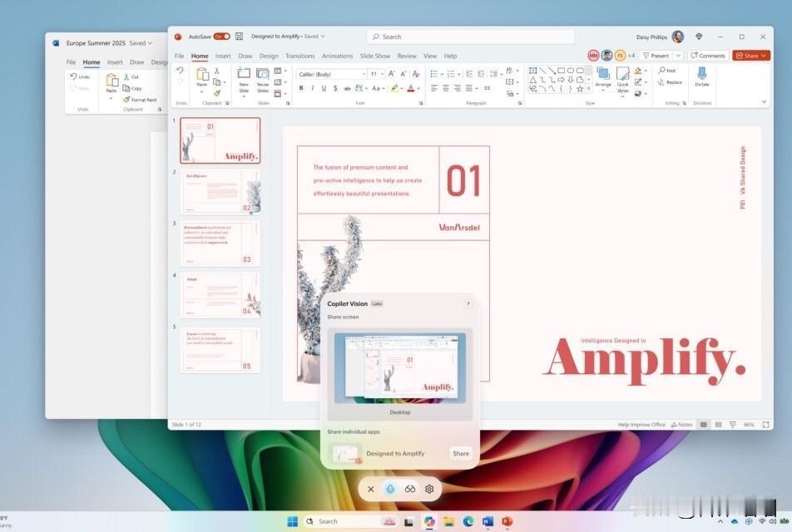Start Dictate microphone in ribbon

(x=701, y=76)
